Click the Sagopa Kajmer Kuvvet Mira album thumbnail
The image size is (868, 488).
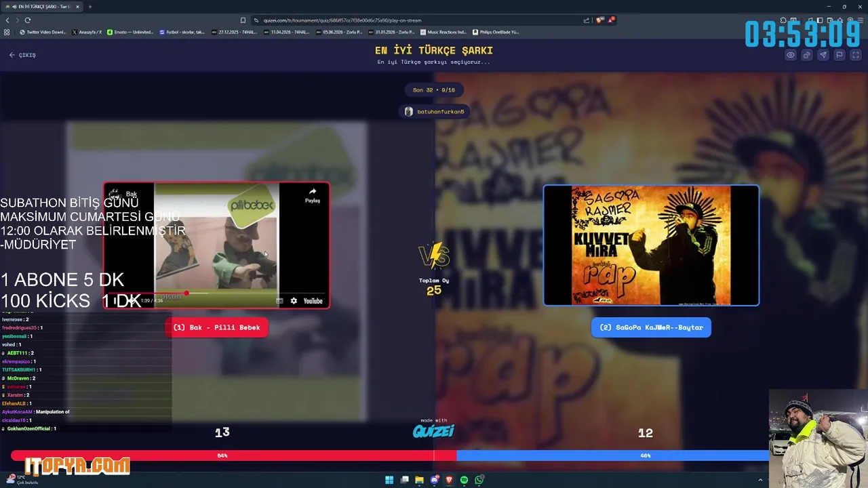[x=651, y=245]
